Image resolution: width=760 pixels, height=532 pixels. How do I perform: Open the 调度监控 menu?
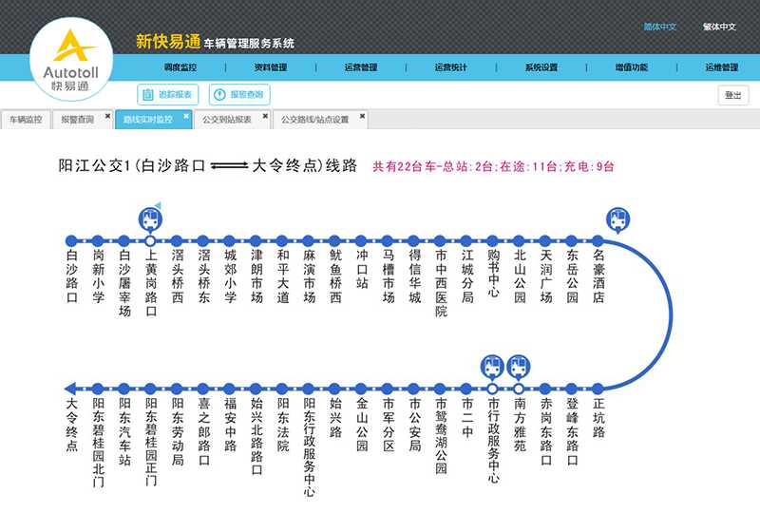pyautogui.click(x=179, y=67)
